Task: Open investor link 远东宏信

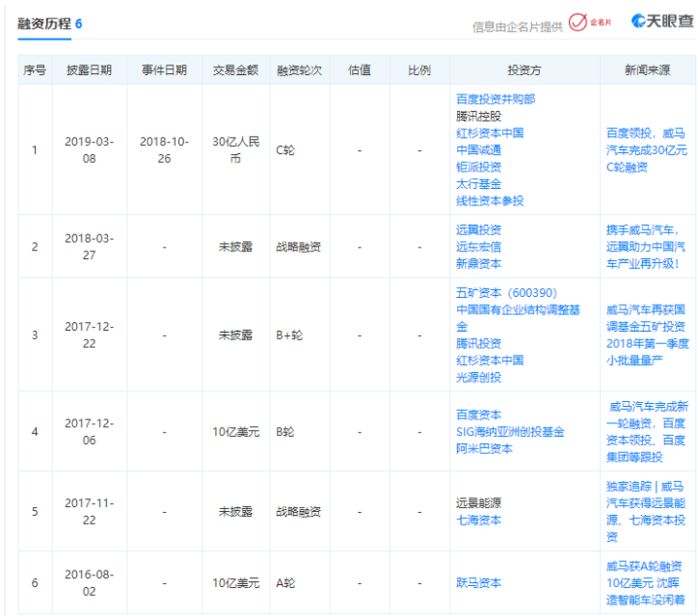Action: (x=478, y=247)
